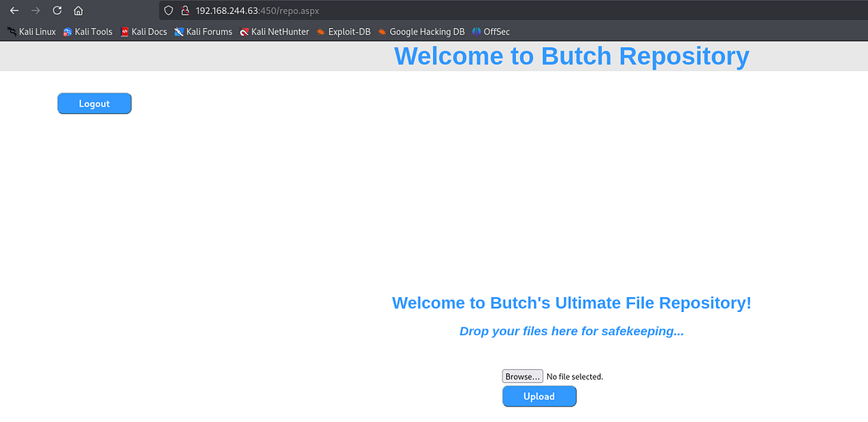Click the shield tracking protection icon
Screen dimensions: 868x422
click(169, 11)
